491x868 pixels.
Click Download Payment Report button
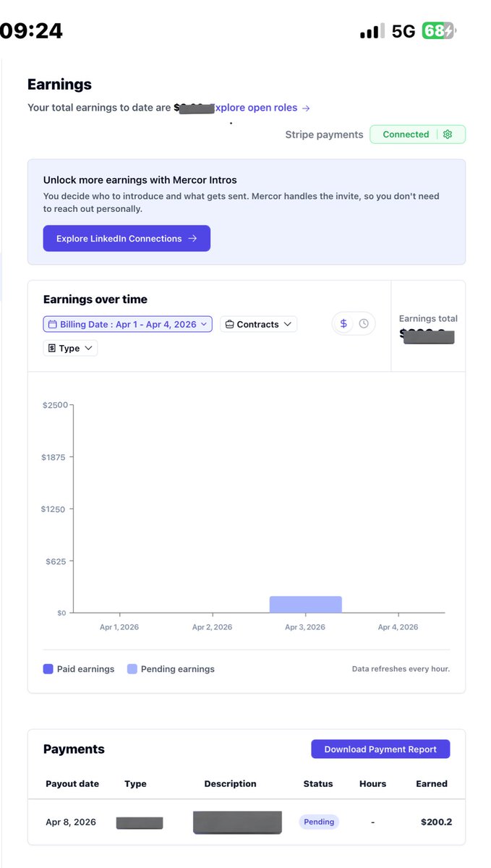click(x=380, y=749)
